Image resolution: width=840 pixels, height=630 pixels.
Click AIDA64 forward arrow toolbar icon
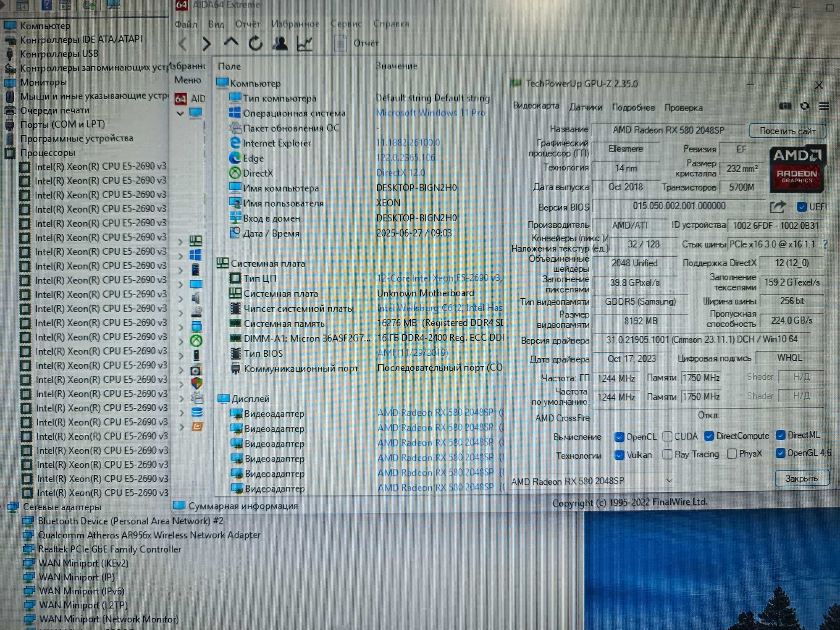pyautogui.click(x=206, y=44)
